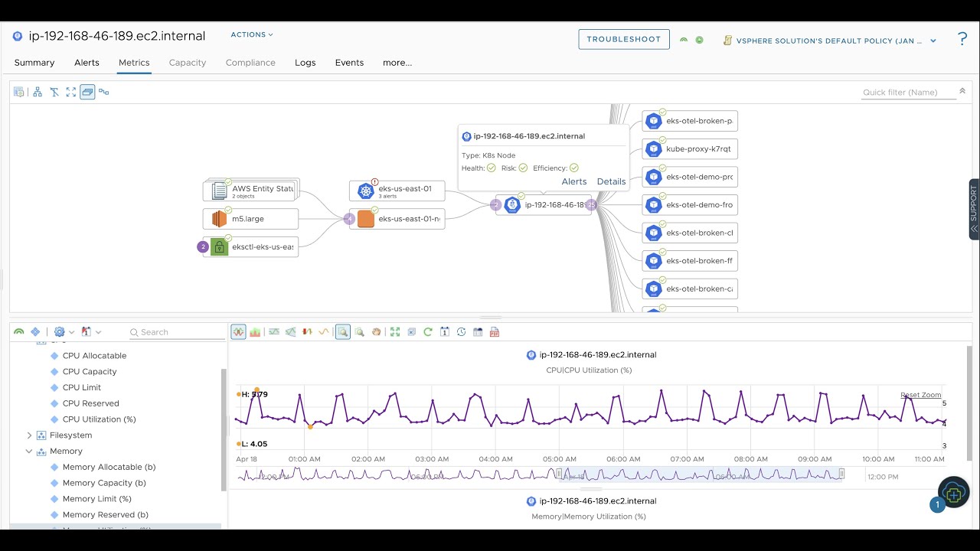
Task: Click the TROUBLESHOOT button
Action: point(624,39)
